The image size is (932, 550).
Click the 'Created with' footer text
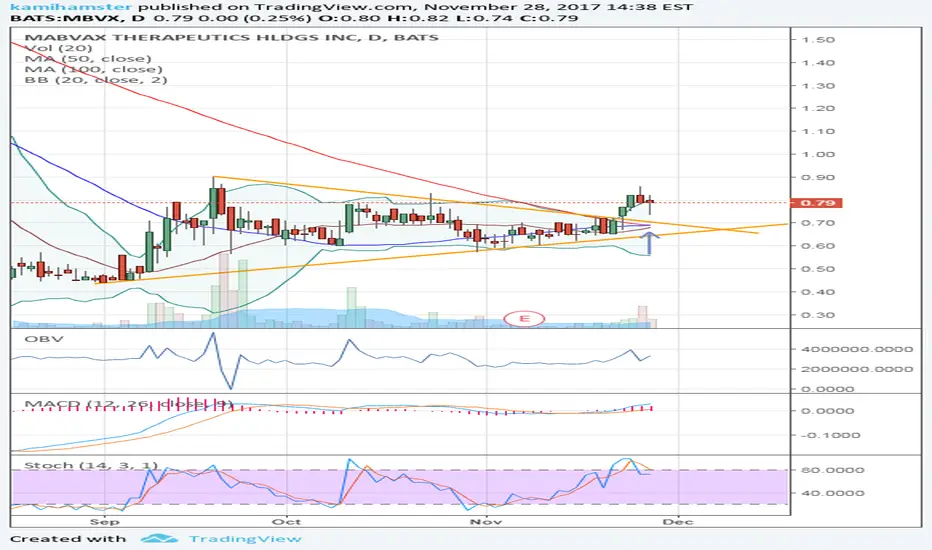pos(68,539)
